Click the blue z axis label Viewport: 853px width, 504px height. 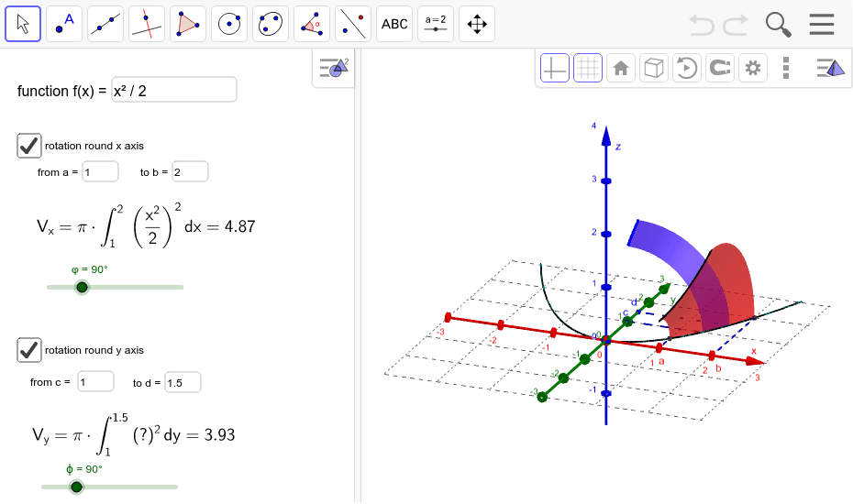click(x=618, y=147)
